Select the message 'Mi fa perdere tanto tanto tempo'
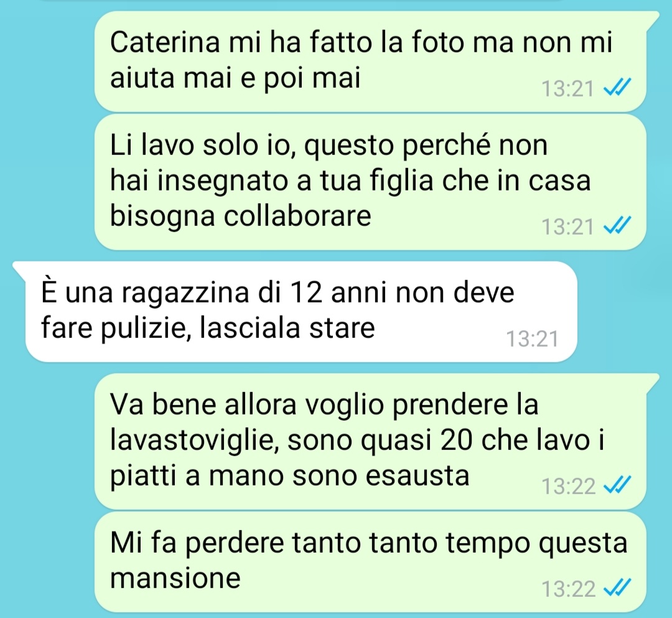The width and height of the screenshot is (672, 618). 370,562
